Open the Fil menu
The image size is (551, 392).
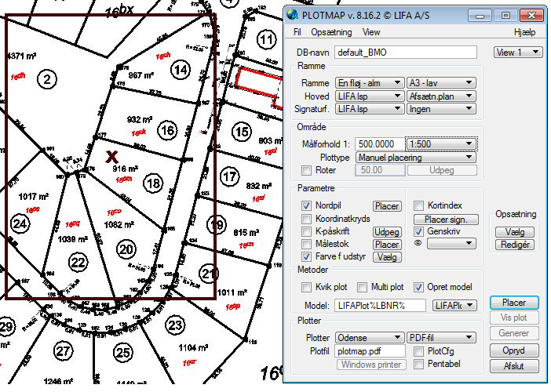(297, 32)
